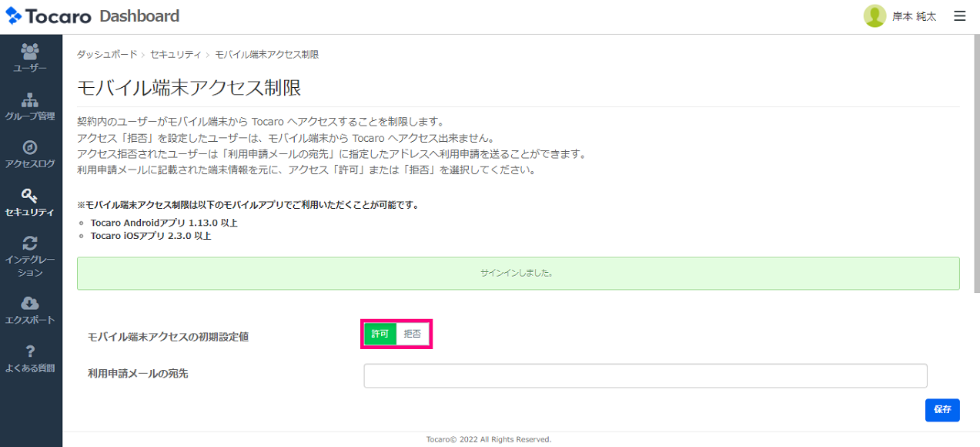The image size is (980, 447).
Task: Click Tocaro Androidアプリ 1.13.0 以上 text
Action: (164, 223)
